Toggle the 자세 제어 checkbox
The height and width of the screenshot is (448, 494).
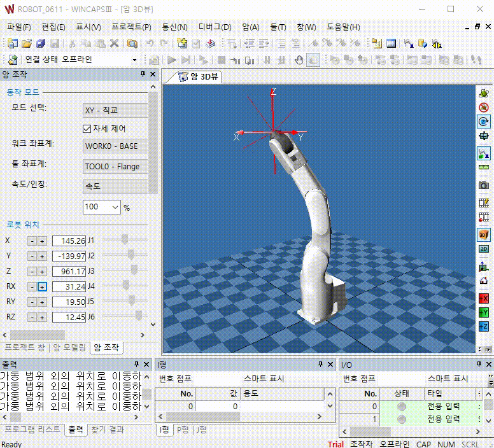[87, 129]
